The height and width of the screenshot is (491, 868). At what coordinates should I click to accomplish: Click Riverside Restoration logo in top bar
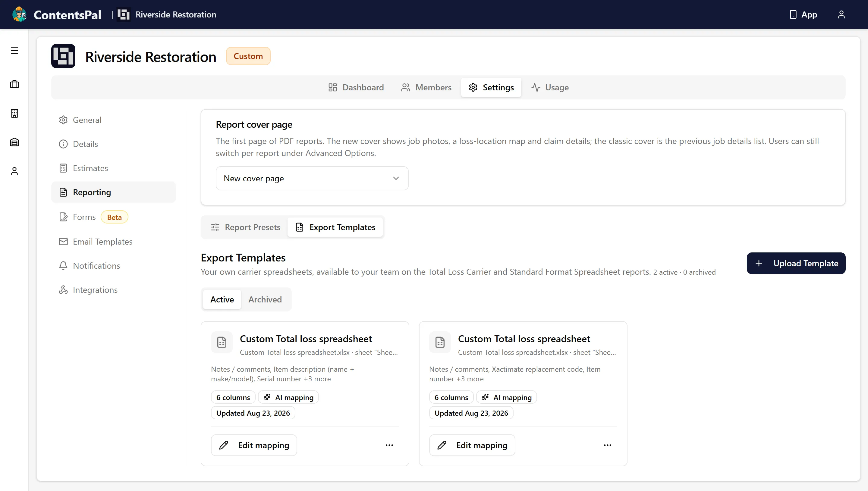point(124,14)
